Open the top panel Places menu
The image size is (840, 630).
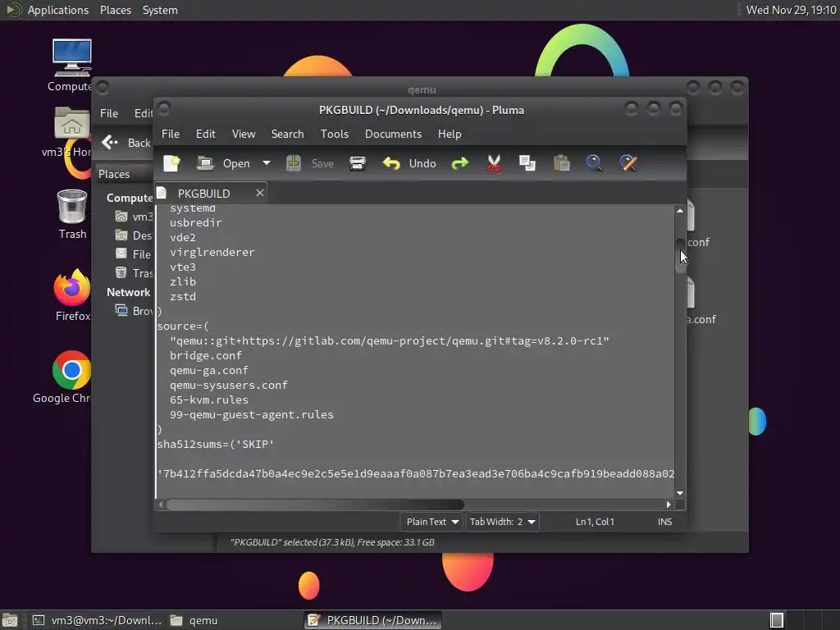(x=116, y=10)
